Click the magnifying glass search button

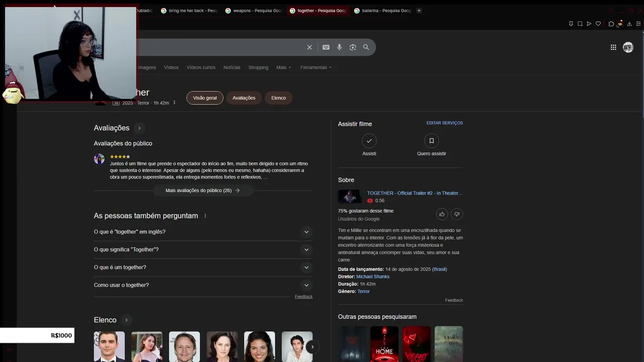click(x=366, y=47)
